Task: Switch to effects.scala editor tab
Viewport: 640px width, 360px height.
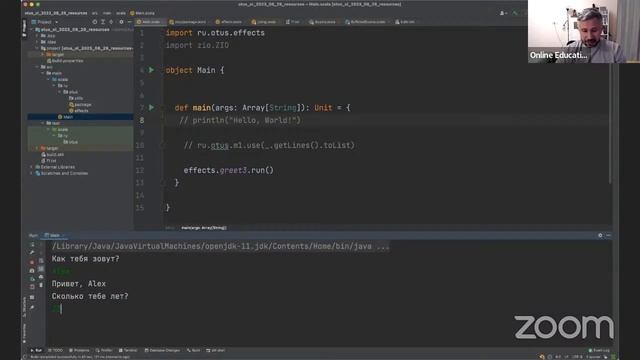Action: coord(229,22)
